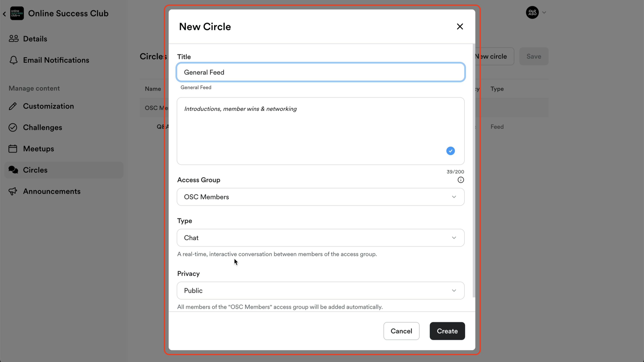Open Email Notifications in the sidebar
Screen dimensions: 644x362
pos(56,60)
